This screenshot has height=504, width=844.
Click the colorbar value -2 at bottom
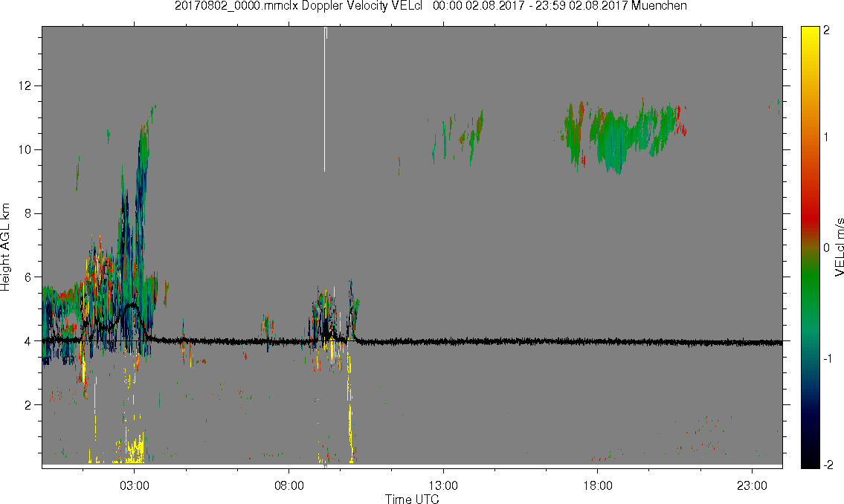click(829, 465)
